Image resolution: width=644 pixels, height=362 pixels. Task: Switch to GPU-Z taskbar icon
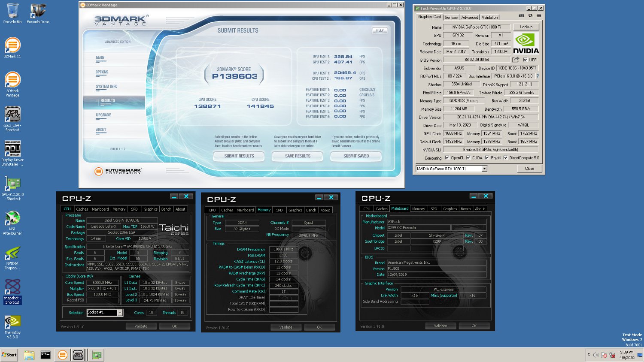[x=97, y=355]
